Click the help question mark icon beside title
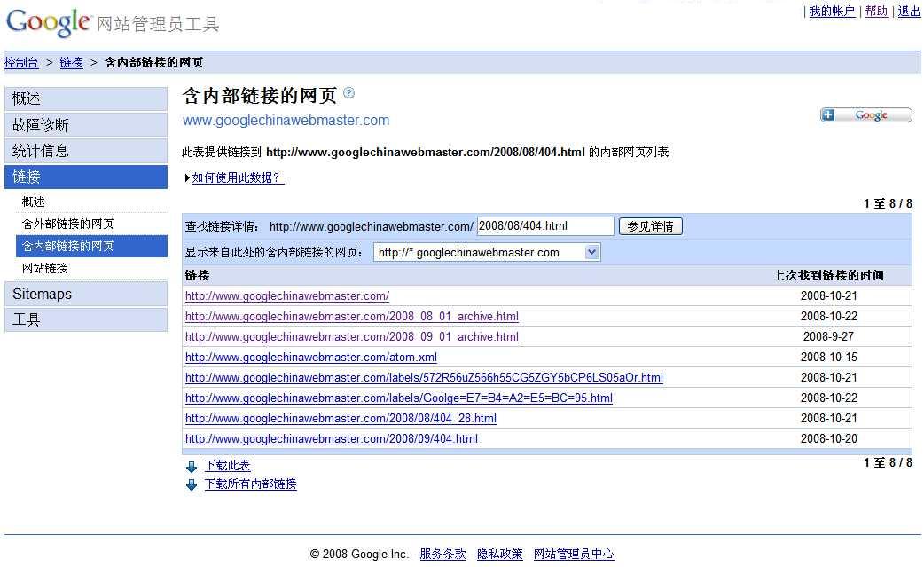Image resolution: width=924 pixels, height=567 pixels. (348, 92)
